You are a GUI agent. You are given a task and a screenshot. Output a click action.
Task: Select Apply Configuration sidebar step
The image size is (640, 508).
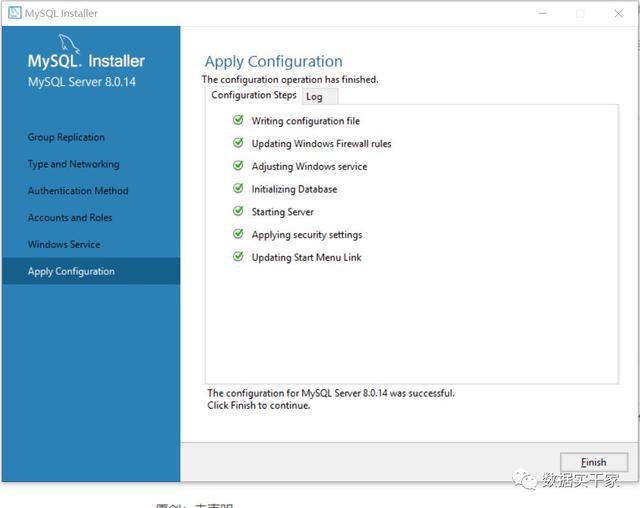tap(91, 271)
